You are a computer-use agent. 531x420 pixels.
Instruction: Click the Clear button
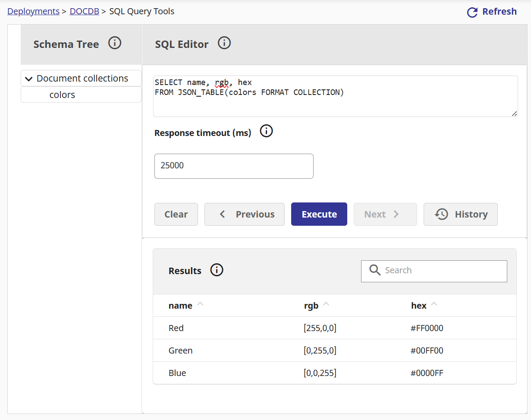coord(176,214)
